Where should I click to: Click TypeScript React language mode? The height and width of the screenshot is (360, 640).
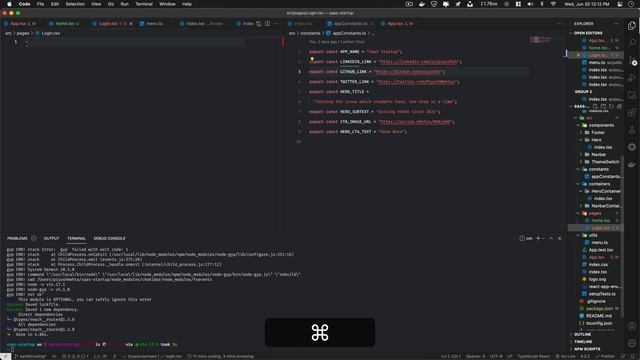533,356
